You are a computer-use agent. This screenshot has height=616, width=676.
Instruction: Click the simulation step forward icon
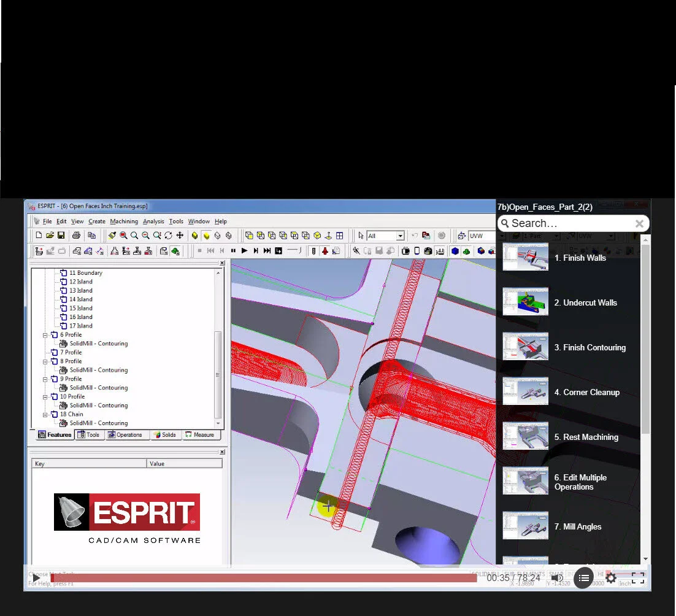point(256,251)
